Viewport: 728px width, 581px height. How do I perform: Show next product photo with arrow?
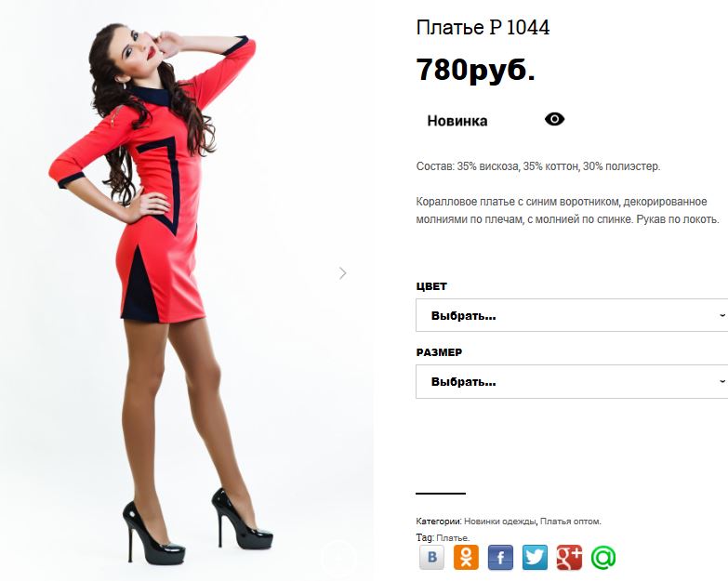click(x=343, y=273)
